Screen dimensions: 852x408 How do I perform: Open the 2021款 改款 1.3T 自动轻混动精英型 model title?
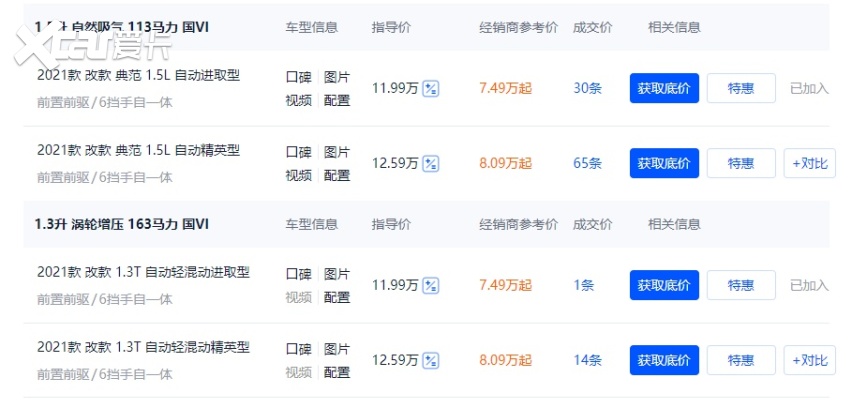[x=143, y=348]
